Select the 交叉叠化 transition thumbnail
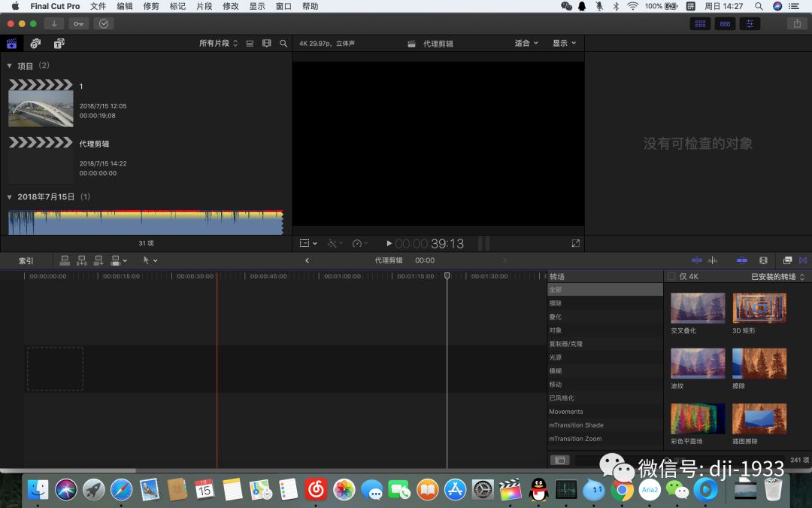This screenshot has width=812, height=508. pyautogui.click(x=698, y=308)
